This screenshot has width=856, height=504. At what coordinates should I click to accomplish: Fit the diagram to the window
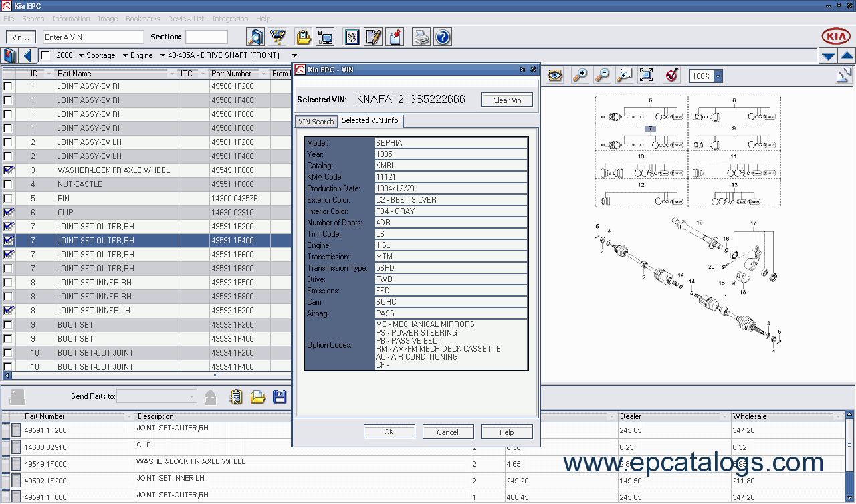[x=646, y=76]
